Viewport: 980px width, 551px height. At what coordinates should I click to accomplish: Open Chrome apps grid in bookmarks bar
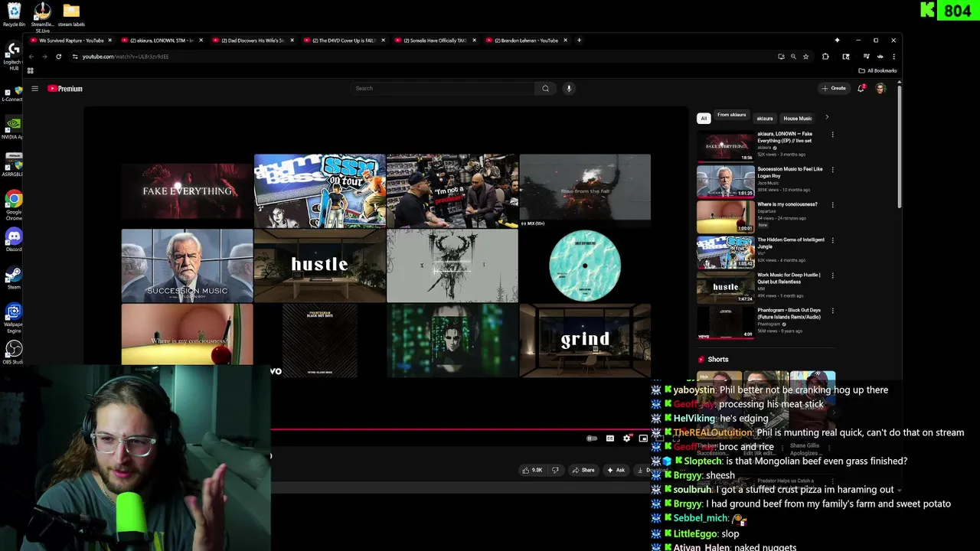[x=31, y=70]
